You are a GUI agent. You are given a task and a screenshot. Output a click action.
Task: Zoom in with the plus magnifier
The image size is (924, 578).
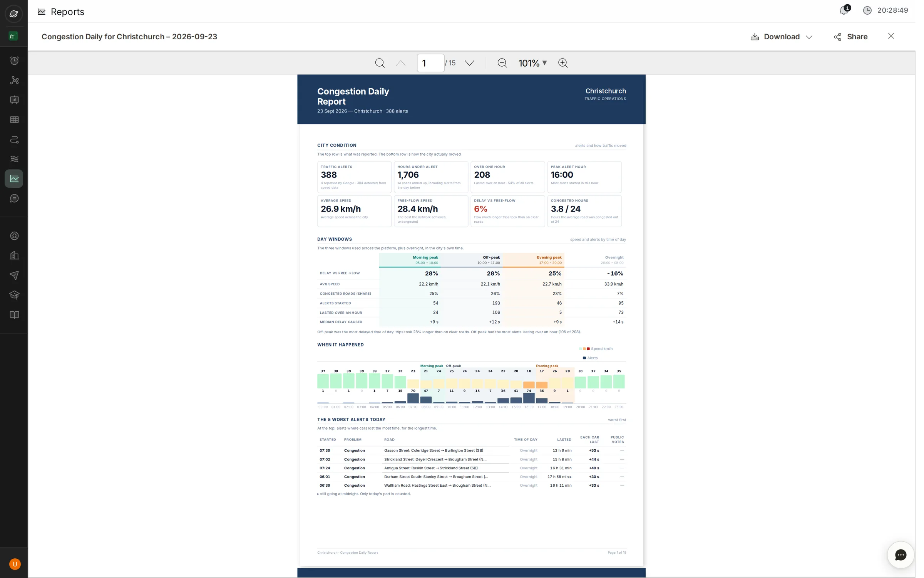(x=563, y=63)
